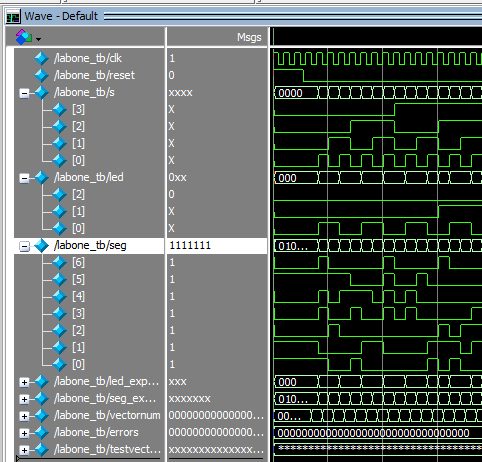The width and height of the screenshot is (482, 462).
Task: Click the Wave - Default title bar
Action: [243, 16]
